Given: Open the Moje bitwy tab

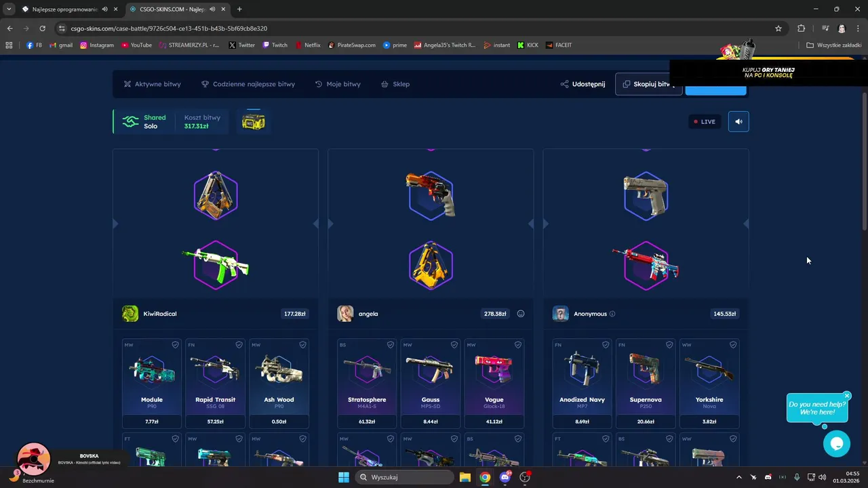Looking at the screenshot, I should 338,84.
